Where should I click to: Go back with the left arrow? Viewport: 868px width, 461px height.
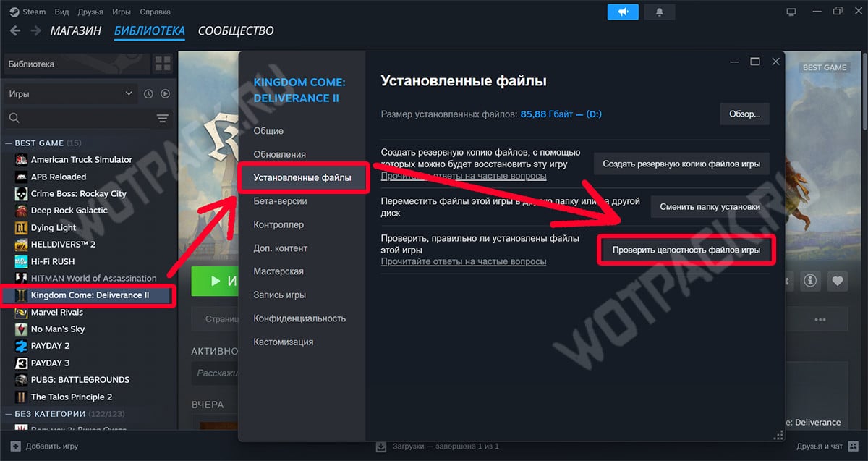[14, 31]
